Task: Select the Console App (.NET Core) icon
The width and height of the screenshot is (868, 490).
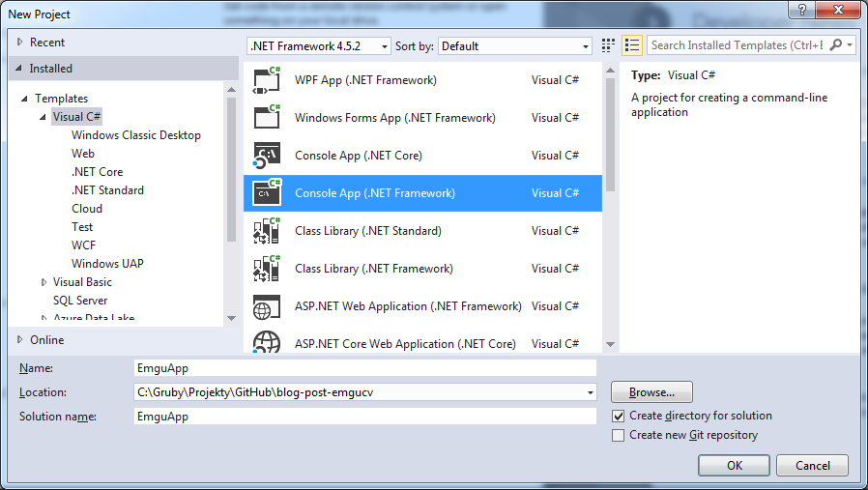Action: (266, 156)
